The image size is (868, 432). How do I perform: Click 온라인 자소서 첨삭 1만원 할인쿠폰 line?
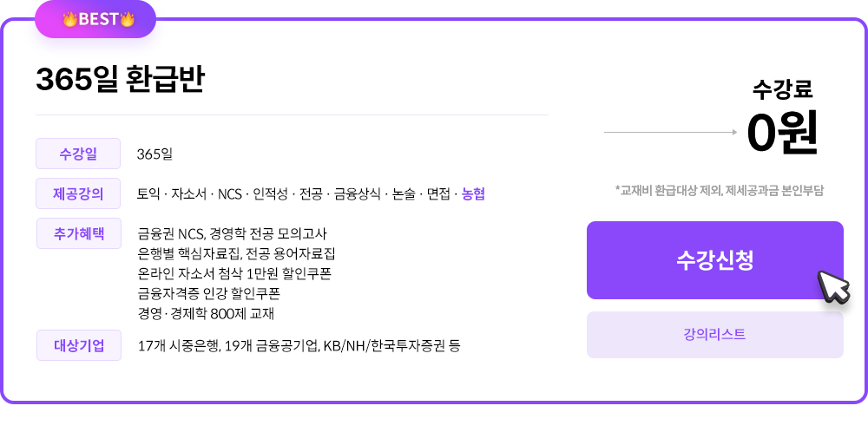tap(234, 273)
